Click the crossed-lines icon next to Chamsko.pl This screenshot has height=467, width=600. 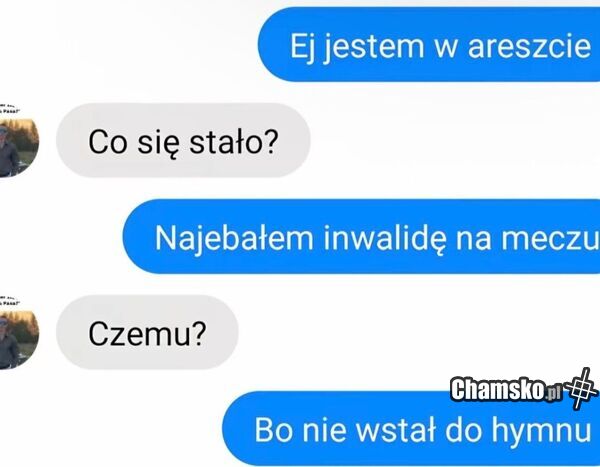[582, 389]
